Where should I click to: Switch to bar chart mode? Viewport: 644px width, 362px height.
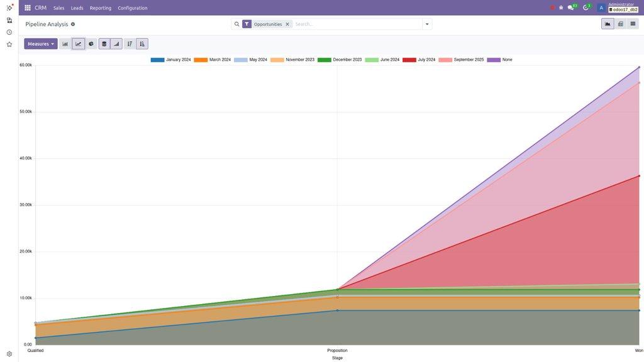click(65, 44)
